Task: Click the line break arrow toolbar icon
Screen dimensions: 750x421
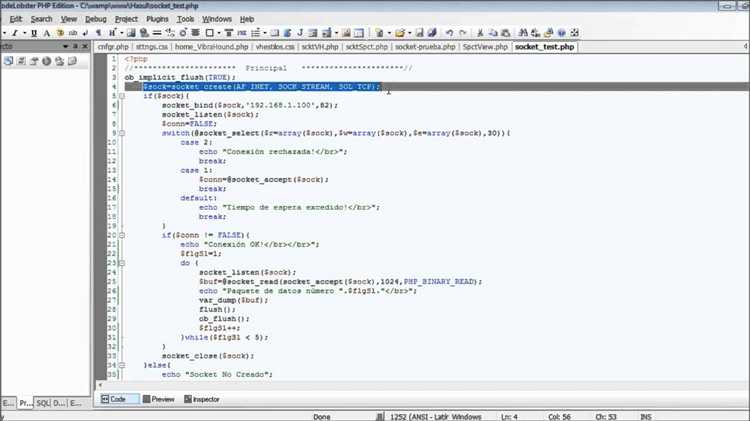Action: tap(85, 33)
